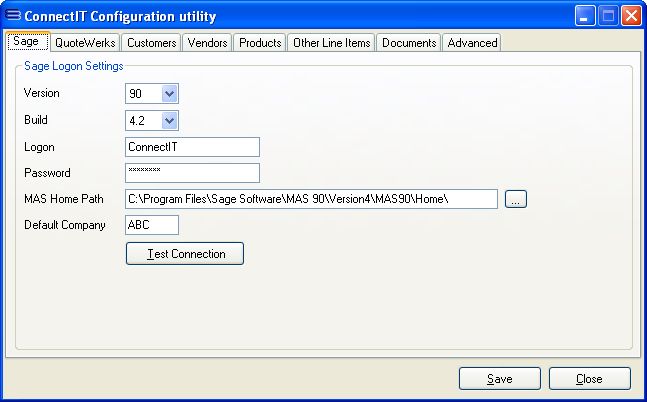Click the Sage Logon Settings heading

click(74, 66)
